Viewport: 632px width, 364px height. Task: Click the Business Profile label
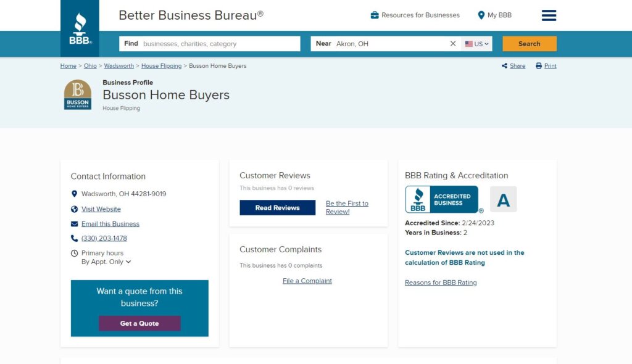pos(128,82)
